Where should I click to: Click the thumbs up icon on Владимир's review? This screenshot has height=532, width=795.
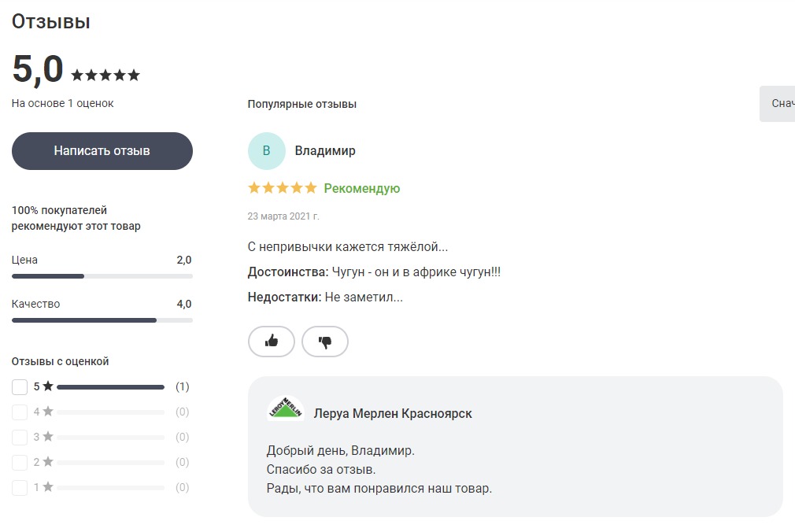pyautogui.click(x=272, y=341)
